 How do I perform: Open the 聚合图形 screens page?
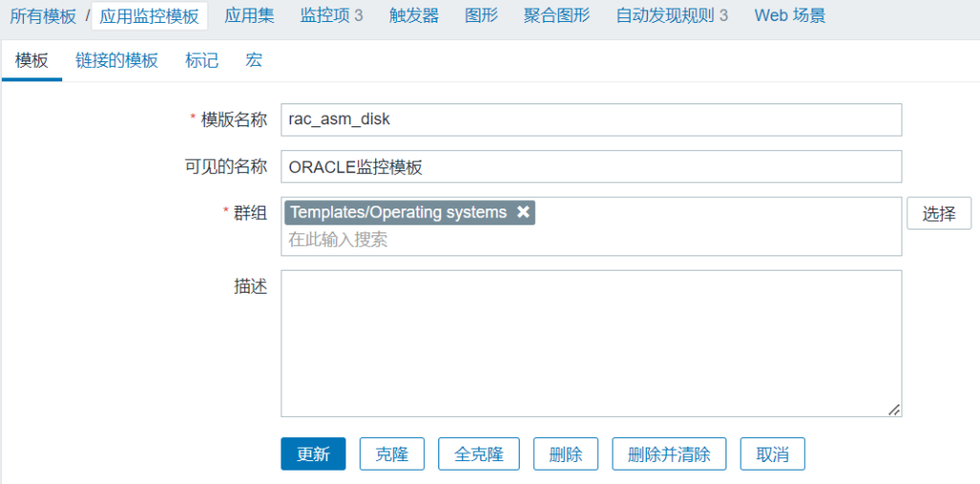click(557, 16)
